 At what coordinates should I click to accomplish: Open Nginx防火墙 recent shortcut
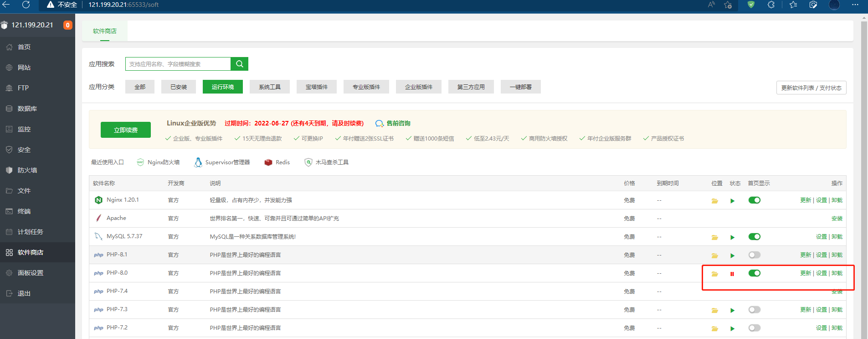click(158, 162)
